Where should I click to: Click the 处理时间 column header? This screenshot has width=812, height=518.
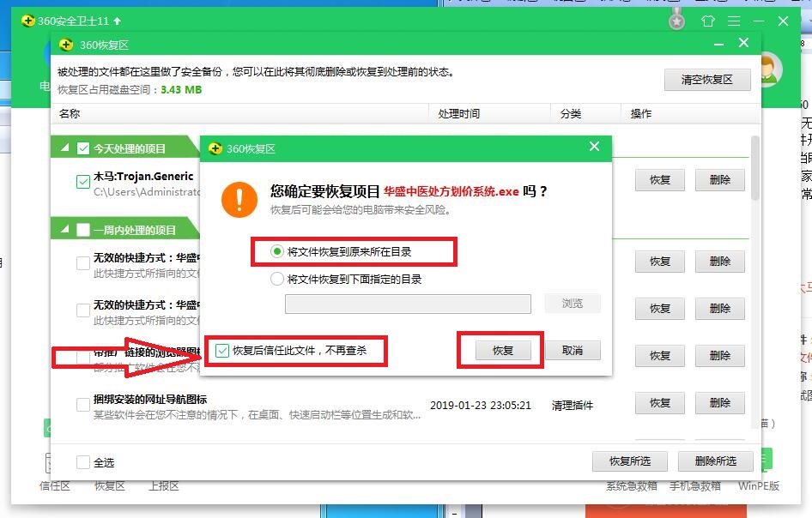[459, 114]
